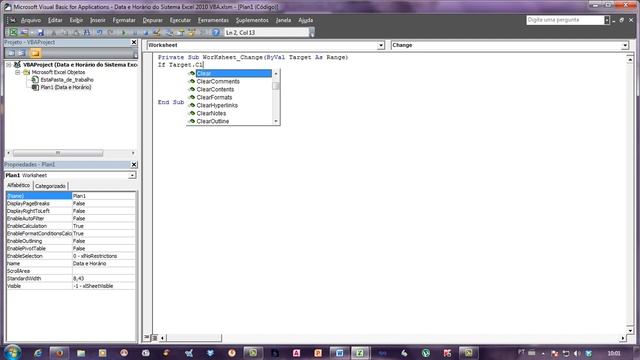Collapse the Microsoft Excel Objetos folder
This screenshot has width=640, height=360.
click(x=18, y=72)
